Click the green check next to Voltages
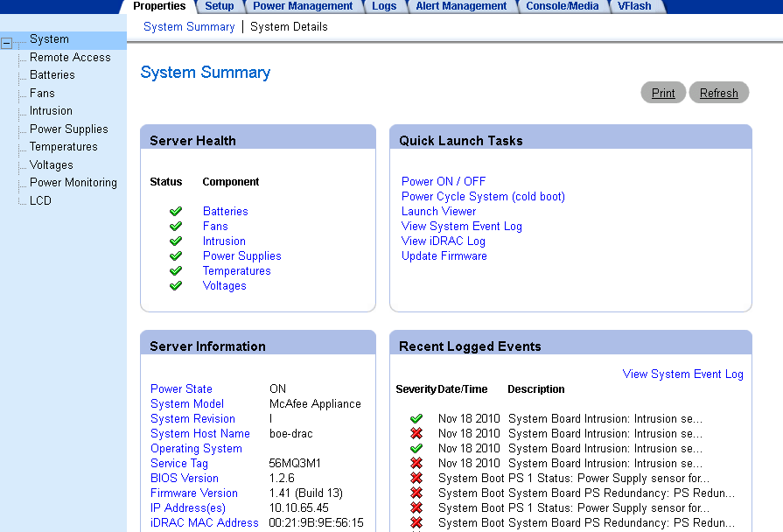The height and width of the screenshot is (532, 783). pyautogui.click(x=176, y=286)
